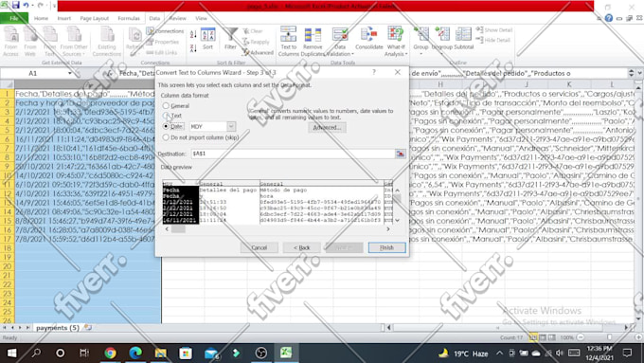Click the Insert new worksheet icon
This screenshot has height=363, width=644.
click(x=87, y=328)
